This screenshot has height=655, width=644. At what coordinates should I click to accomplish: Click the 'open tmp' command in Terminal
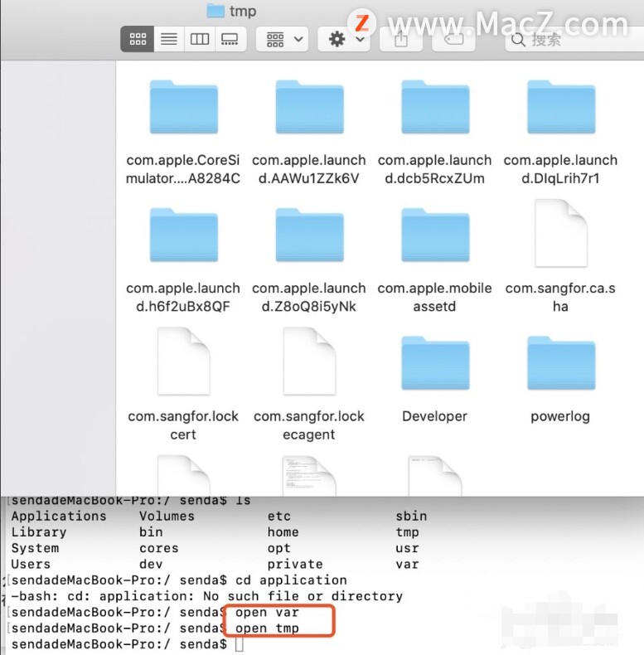267,628
